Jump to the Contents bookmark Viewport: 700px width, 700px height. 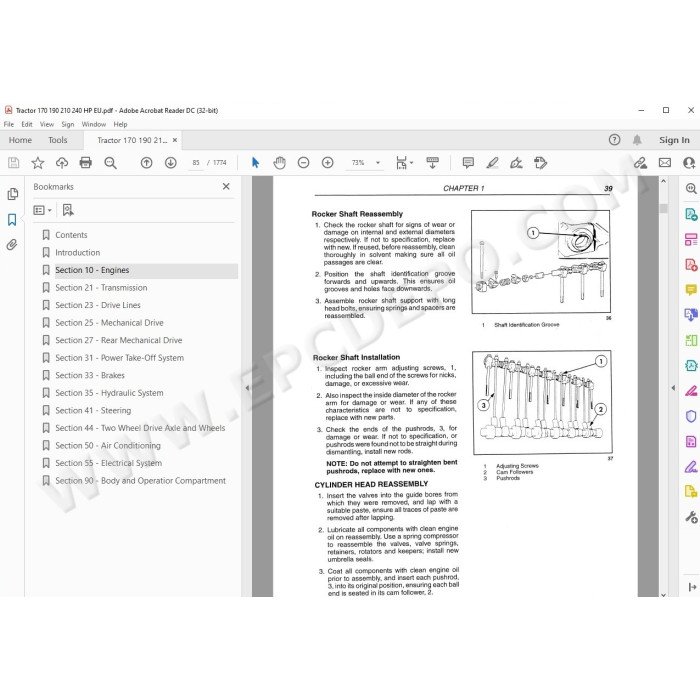(x=71, y=235)
